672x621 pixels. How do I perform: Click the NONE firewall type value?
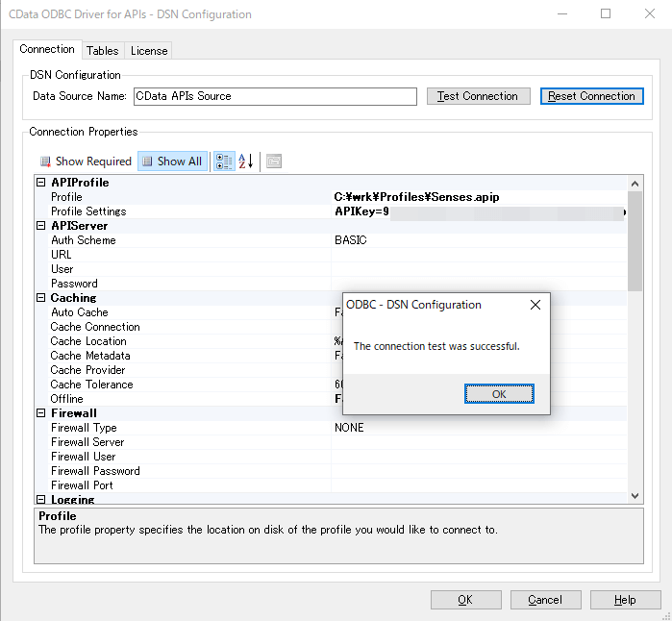pos(349,428)
